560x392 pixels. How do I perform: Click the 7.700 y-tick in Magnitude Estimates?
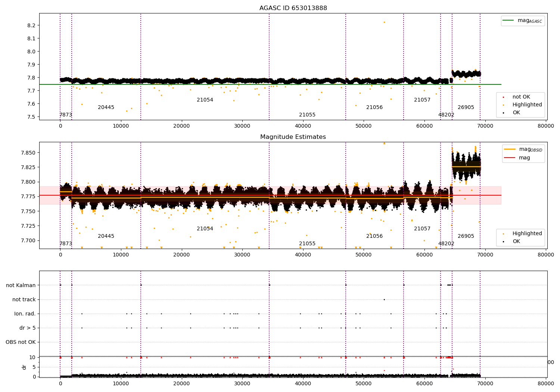pos(28,240)
